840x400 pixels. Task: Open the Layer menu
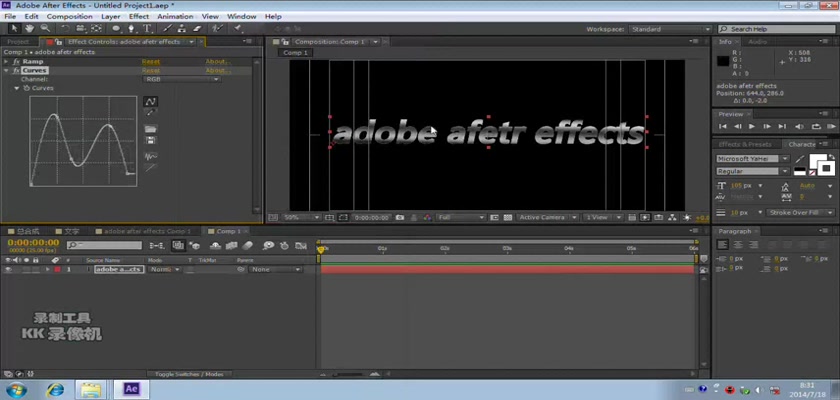pyautogui.click(x=110, y=17)
